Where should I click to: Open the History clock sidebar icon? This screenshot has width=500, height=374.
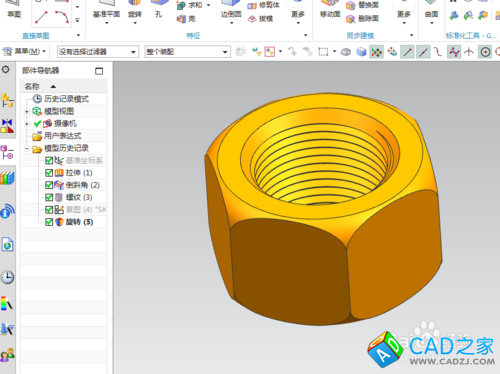pos(7,277)
